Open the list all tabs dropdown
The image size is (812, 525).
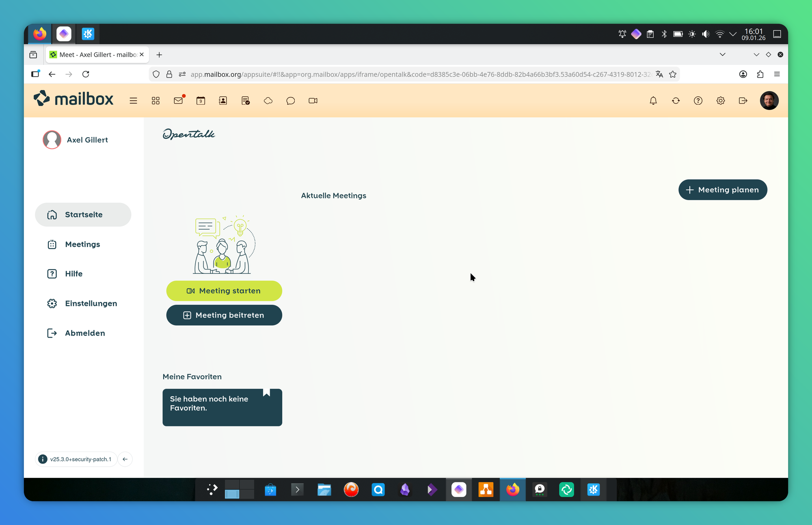tap(722, 54)
